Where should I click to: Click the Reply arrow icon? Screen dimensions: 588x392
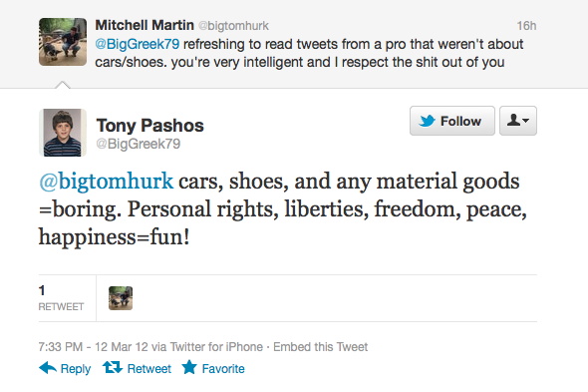[x=48, y=368]
